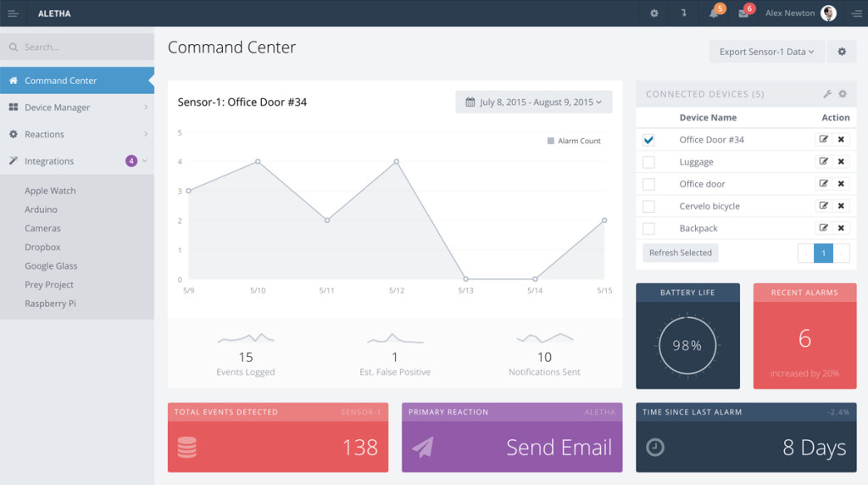The width and height of the screenshot is (868, 485).
Task: Open the notifications bell icon
Action: pyautogui.click(x=714, y=14)
